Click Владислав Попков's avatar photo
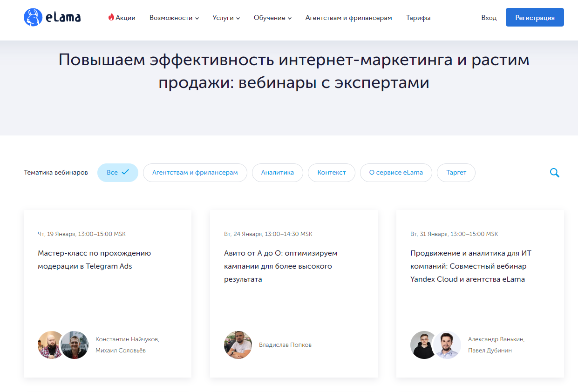 pos(238,345)
